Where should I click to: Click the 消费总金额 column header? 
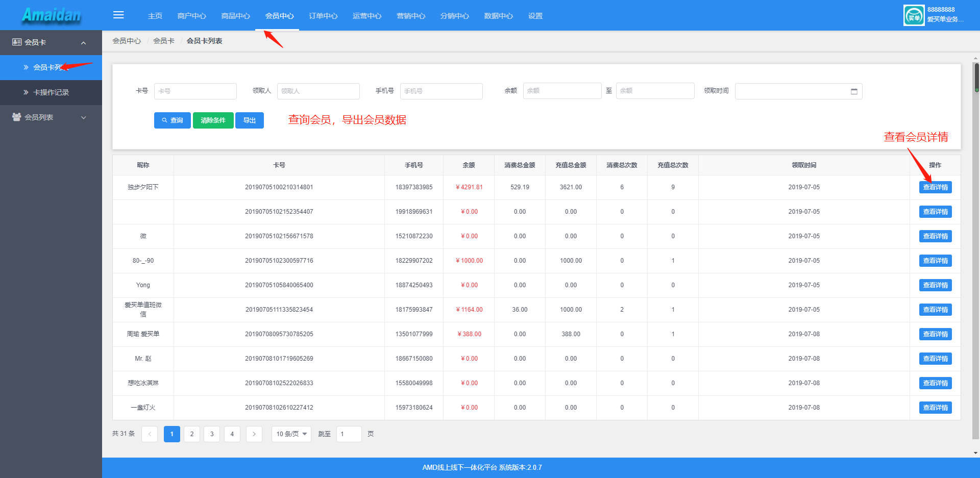pos(520,165)
